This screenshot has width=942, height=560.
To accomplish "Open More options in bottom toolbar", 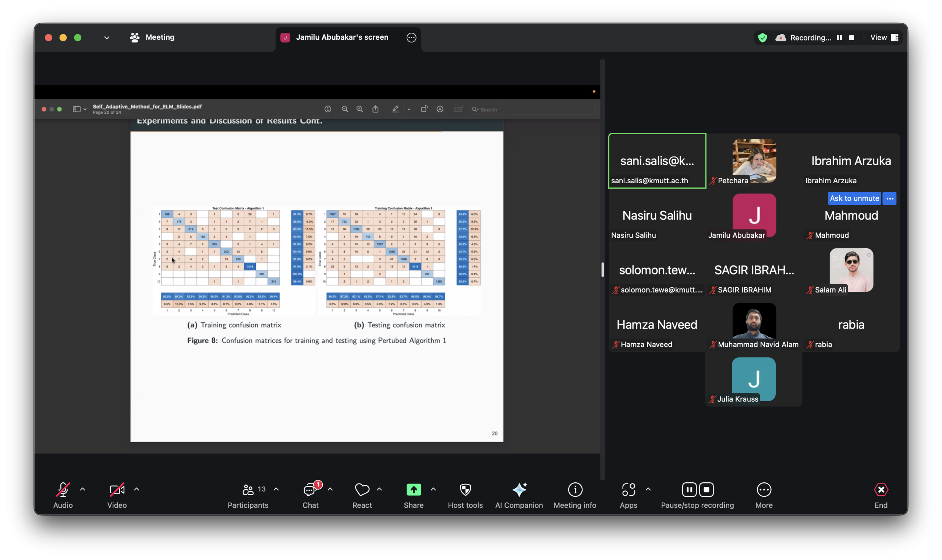I will click(x=764, y=490).
